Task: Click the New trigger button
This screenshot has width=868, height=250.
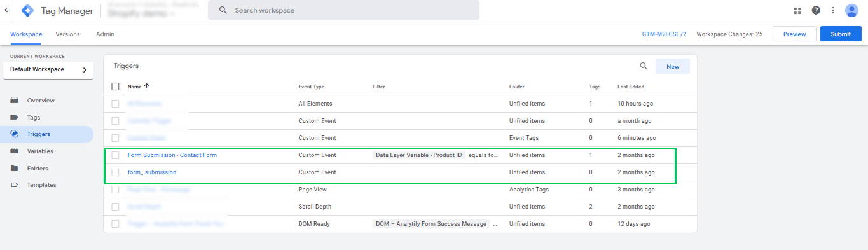Action: click(673, 66)
